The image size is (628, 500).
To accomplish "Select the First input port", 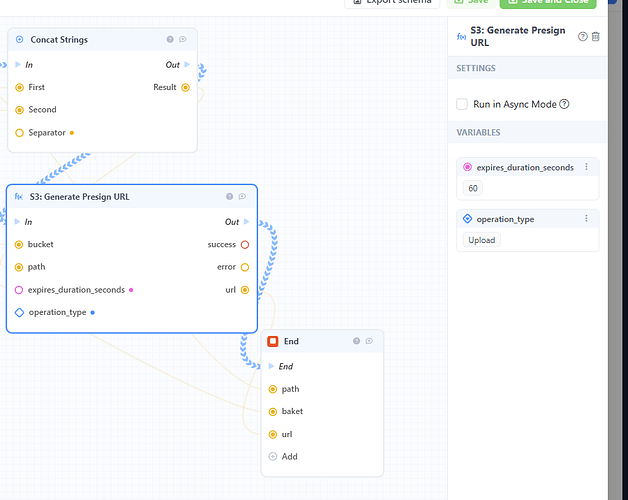I will [19, 87].
